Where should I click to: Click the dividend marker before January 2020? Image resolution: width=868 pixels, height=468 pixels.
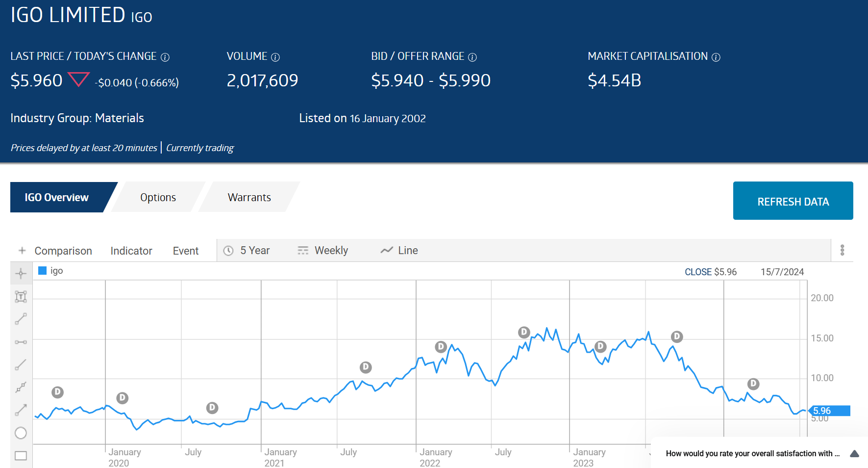57,392
